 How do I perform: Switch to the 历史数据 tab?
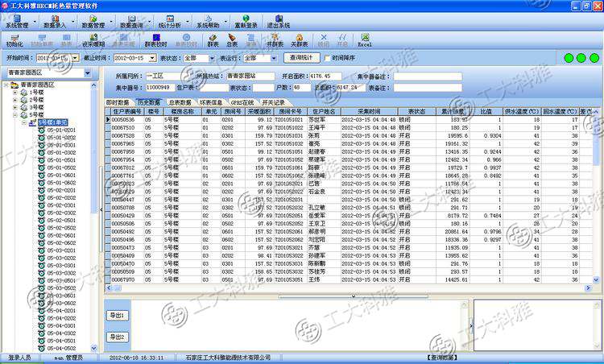click(149, 102)
